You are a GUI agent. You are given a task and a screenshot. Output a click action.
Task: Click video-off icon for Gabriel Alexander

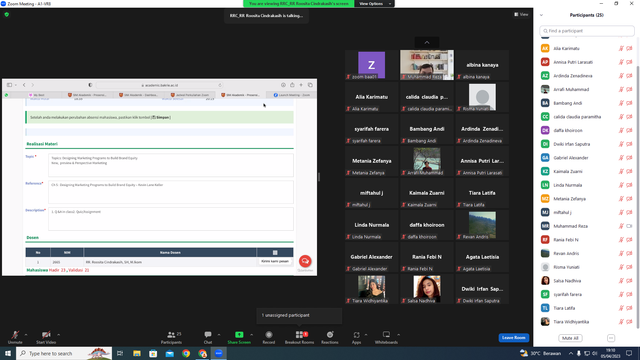pyautogui.click(x=629, y=158)
